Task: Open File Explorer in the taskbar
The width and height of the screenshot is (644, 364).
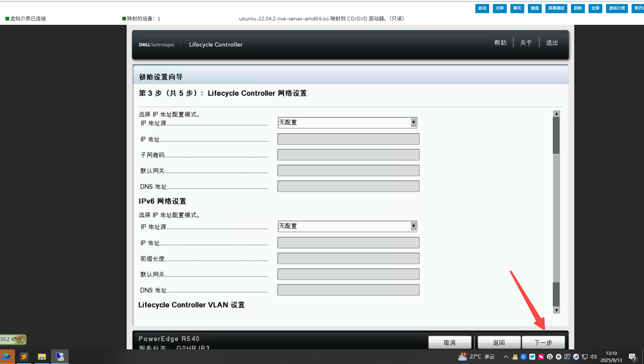Action: point(42,357)
